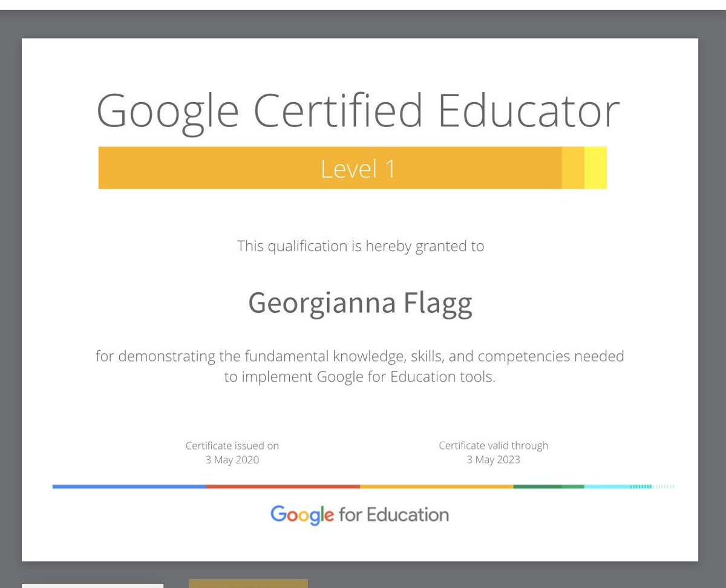Click the expiry date '3 May 2023'
The height and width of the screenshot is (588, 726).
point(494,460)
